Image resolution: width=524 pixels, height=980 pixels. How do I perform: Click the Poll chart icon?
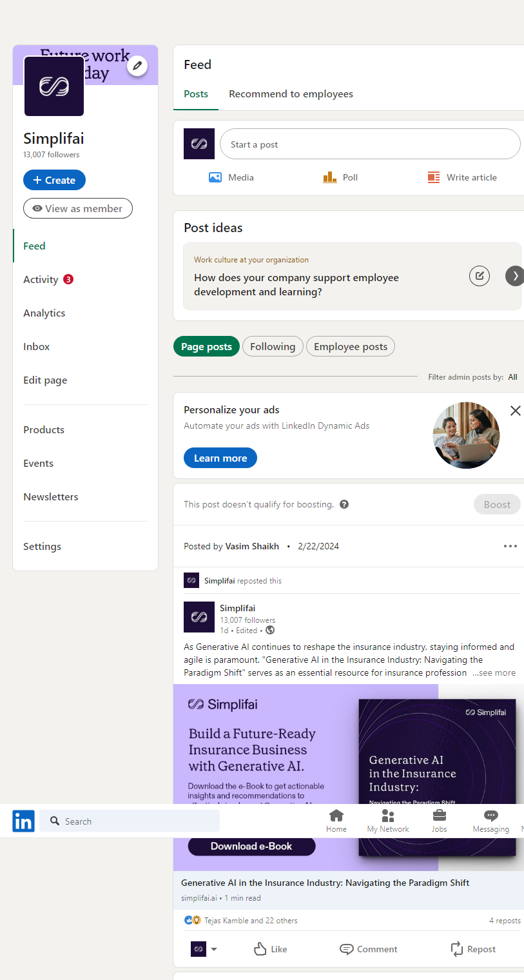[330, 177]
